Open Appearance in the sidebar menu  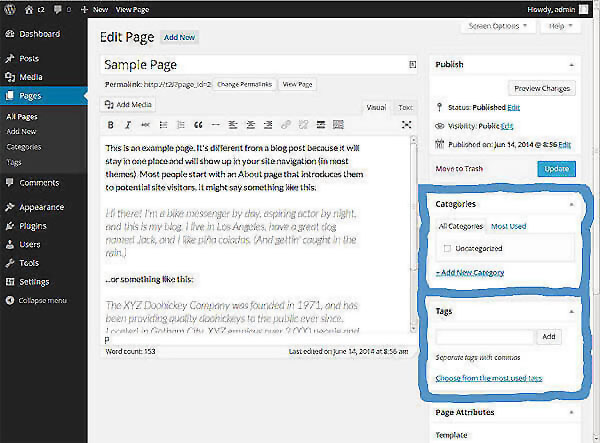tap(43, 208)
